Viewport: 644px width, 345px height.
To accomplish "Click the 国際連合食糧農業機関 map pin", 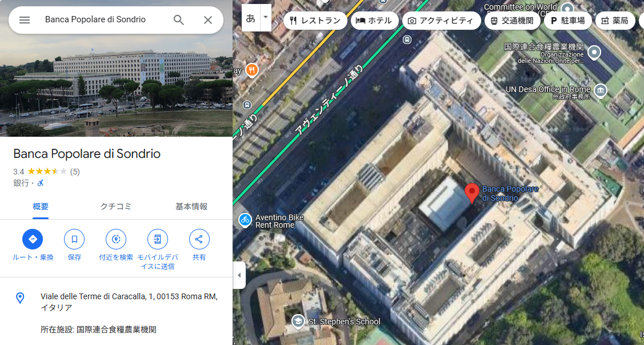I will [x=594, y=53].
